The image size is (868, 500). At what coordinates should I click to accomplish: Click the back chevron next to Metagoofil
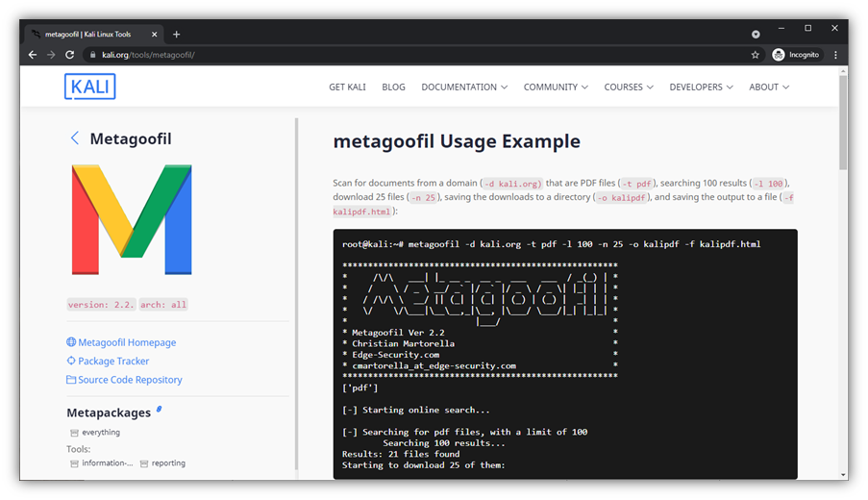[75, 138]
